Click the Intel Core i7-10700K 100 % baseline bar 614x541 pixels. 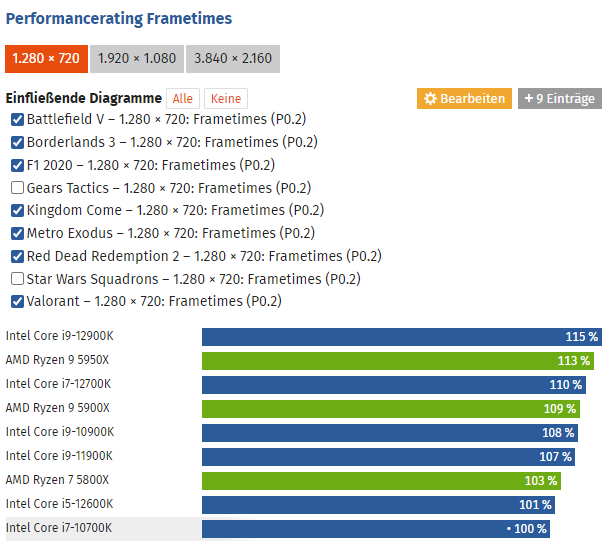pos(376,529)
